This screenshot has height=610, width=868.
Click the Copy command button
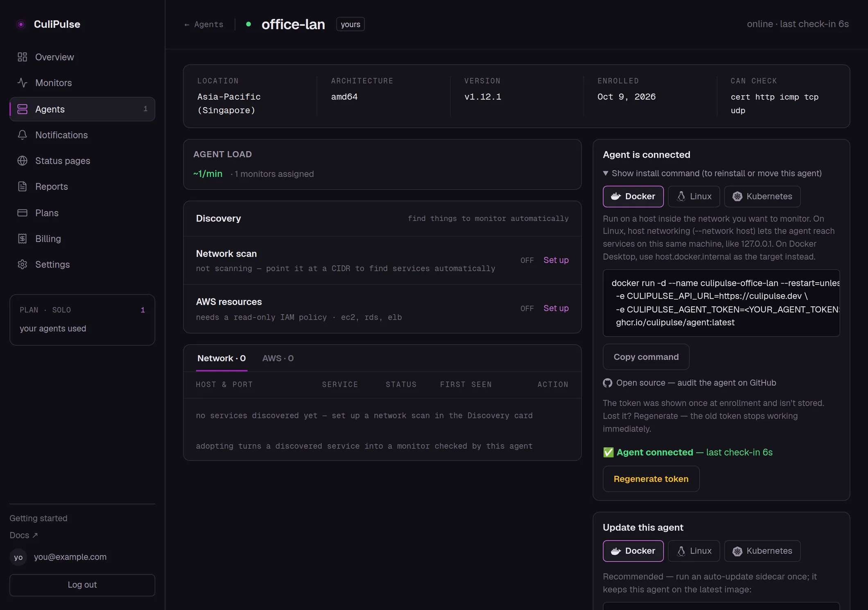click(646, 357)
